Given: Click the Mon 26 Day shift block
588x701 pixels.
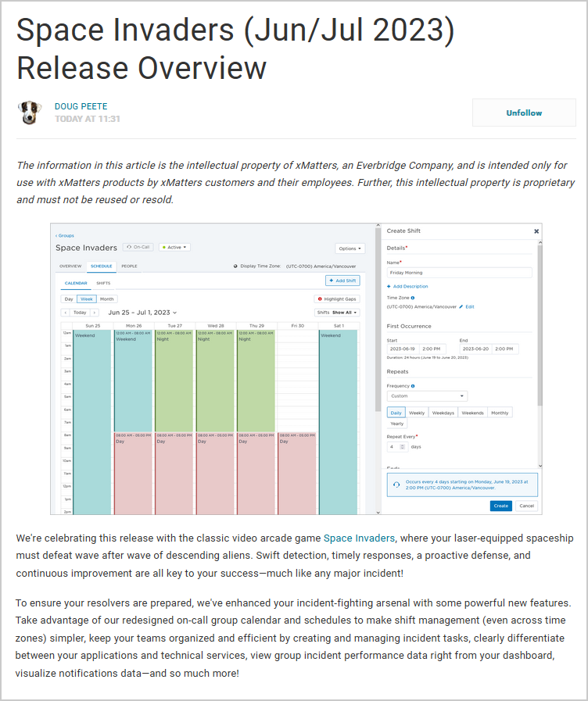Looking at the screenshot, I should tap(133, 473).
